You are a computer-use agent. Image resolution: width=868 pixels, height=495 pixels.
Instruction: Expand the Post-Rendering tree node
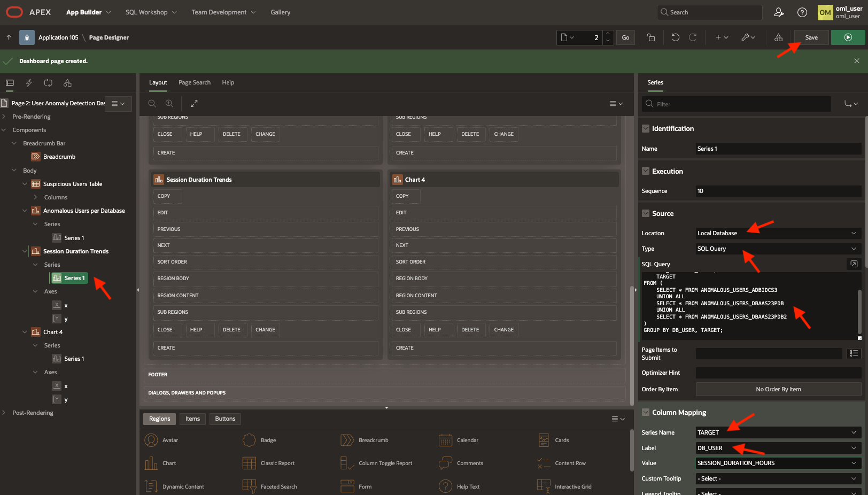[x=4, y=413]
